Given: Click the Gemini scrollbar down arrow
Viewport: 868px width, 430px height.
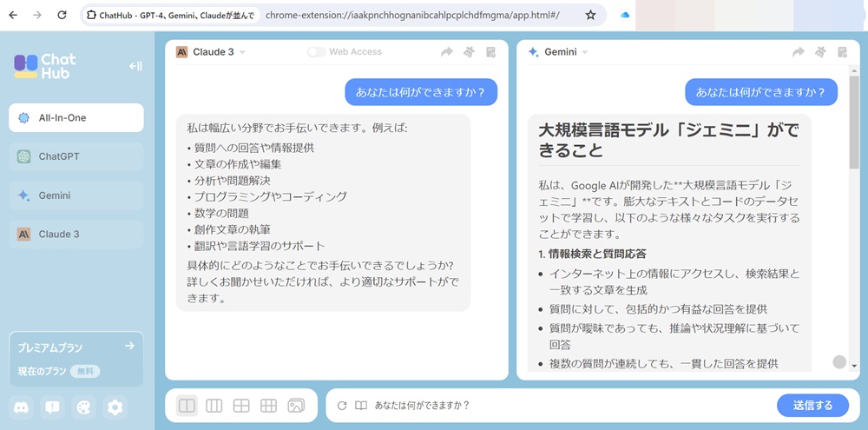Looking at the screenshot, I should [x=854, y=366].
